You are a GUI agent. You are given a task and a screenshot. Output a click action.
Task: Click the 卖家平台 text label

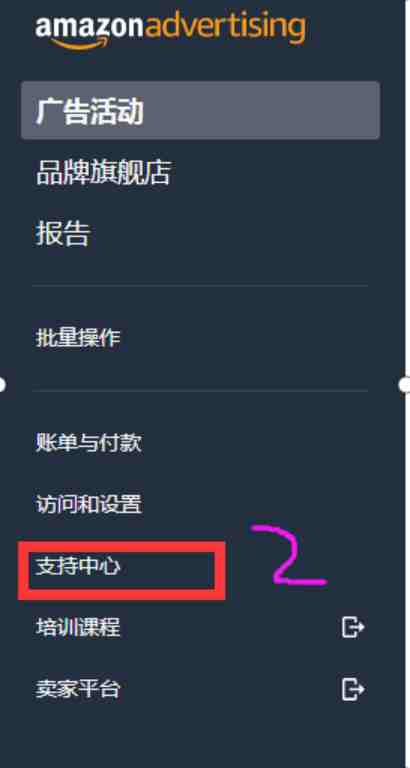click(78, 690)
